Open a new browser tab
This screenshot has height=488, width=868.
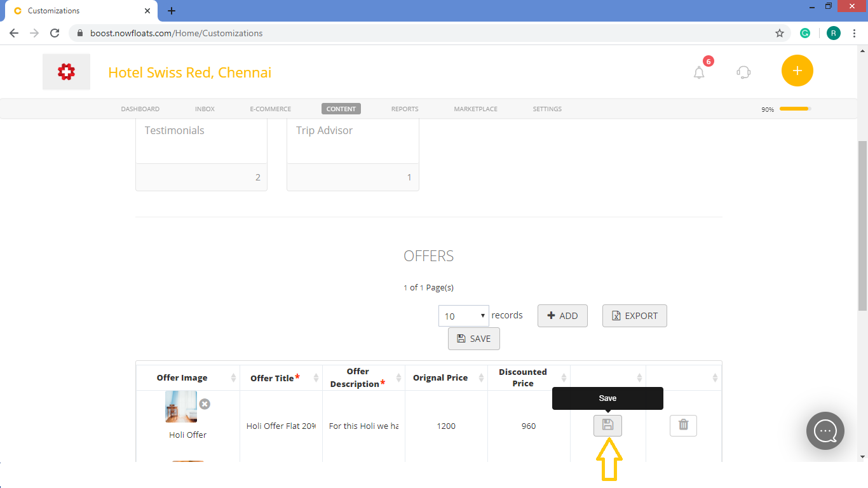click(172, 11)
